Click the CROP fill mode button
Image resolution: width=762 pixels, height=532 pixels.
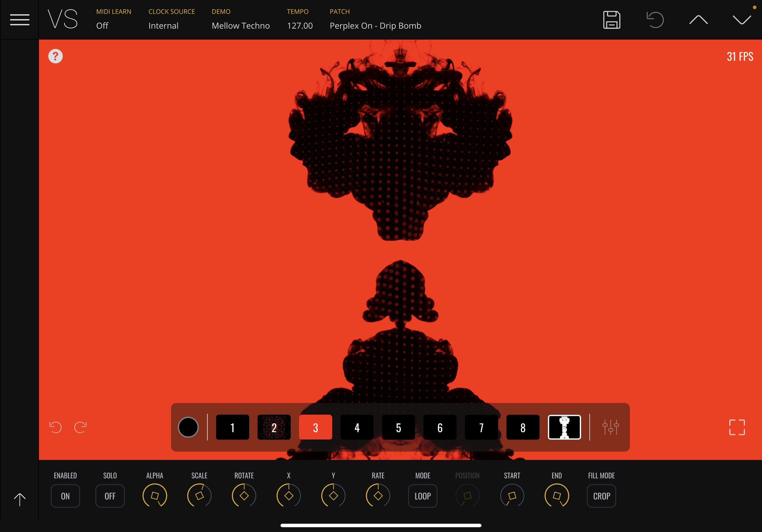tap(601, 496)
